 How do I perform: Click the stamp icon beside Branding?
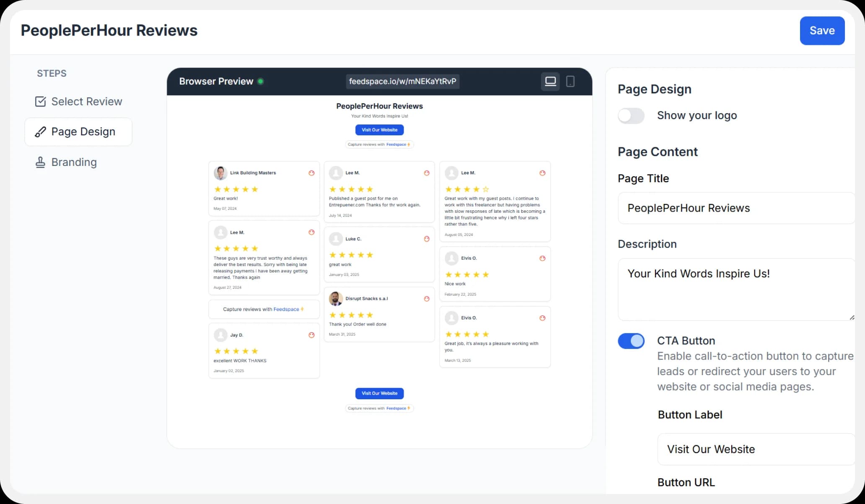40,162
